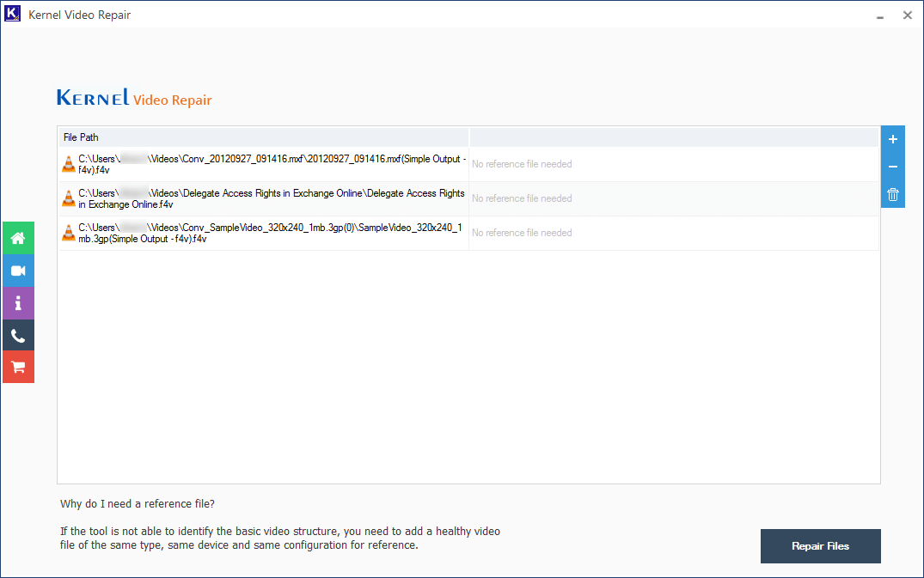Open the red shopping cart sidebar icon
This screenshot has height=578, width=924.
tap(18, 368)
